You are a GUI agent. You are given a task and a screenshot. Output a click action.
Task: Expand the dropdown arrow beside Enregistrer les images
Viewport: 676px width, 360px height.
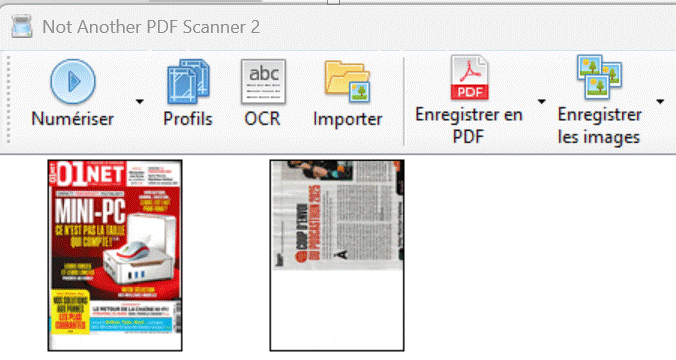click(x=660, y=102)
